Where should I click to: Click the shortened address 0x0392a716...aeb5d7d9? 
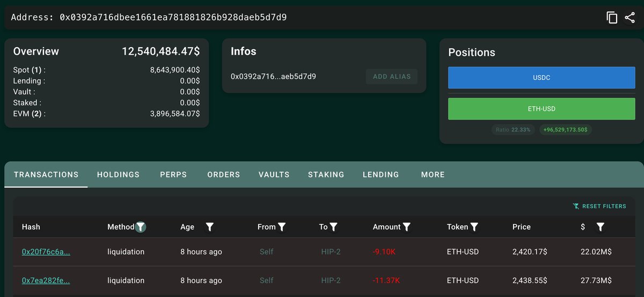273,76
